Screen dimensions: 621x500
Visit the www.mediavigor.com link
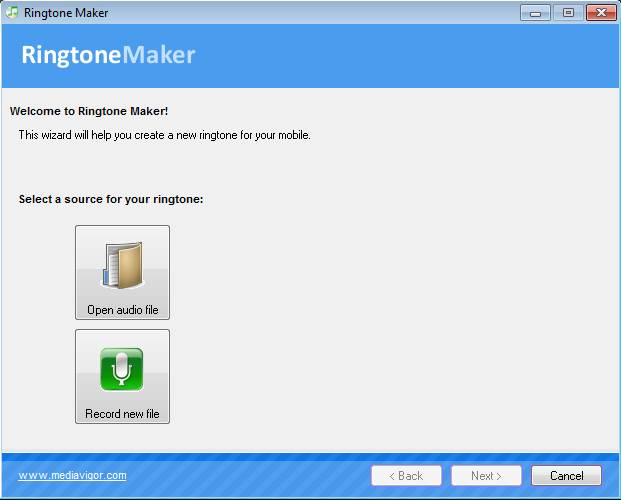(x=72, y=475)
